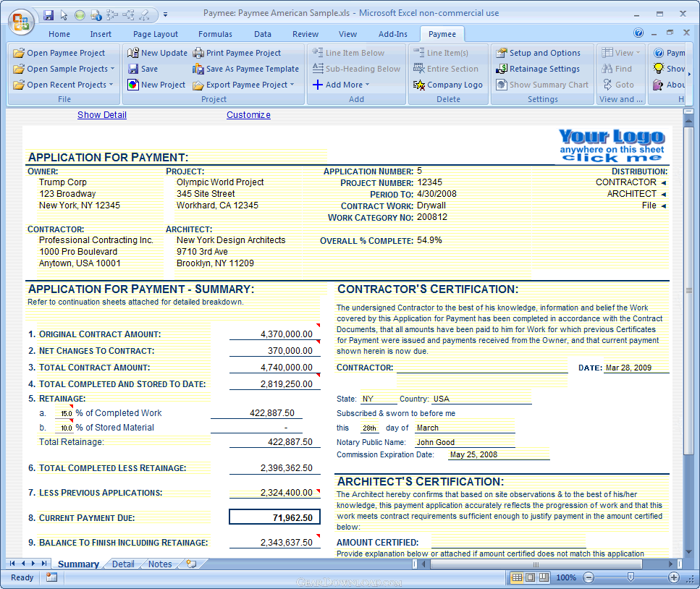
Task: Click New Update in Project group
Action: click(x=157, y=53)
